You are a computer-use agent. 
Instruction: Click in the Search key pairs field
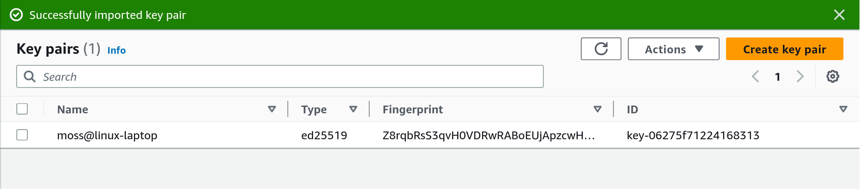click(x=289, y=77)
